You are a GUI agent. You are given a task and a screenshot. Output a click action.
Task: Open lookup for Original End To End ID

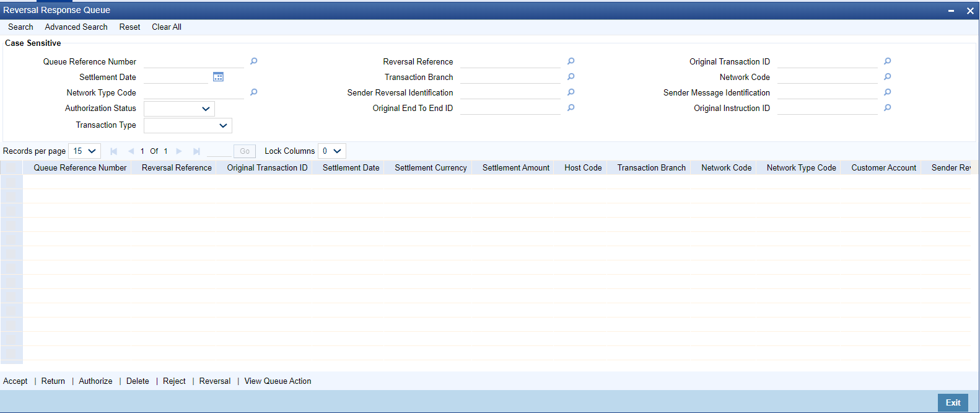click(x=571, y=108)
